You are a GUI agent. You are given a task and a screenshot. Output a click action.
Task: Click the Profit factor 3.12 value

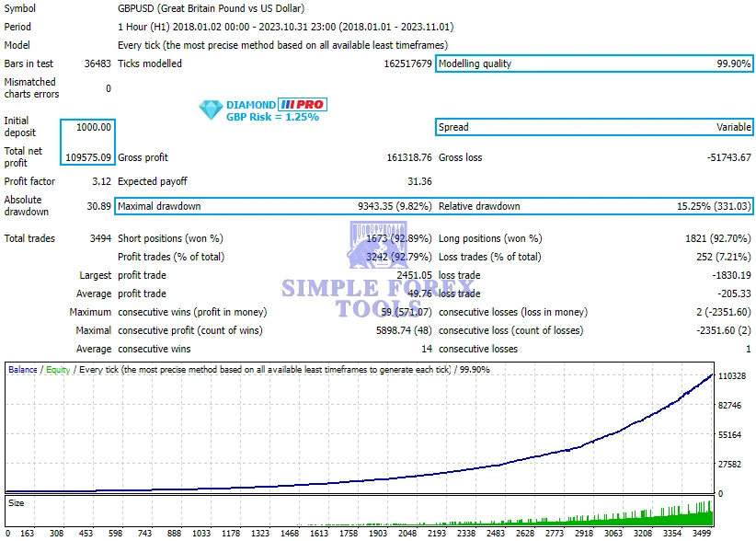[x=101, y=181]
